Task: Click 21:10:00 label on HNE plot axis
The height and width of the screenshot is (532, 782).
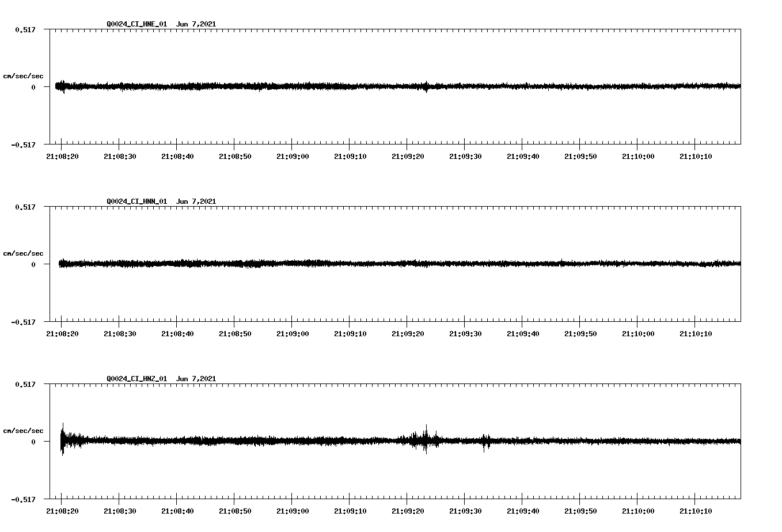Action: coord(638,157)
